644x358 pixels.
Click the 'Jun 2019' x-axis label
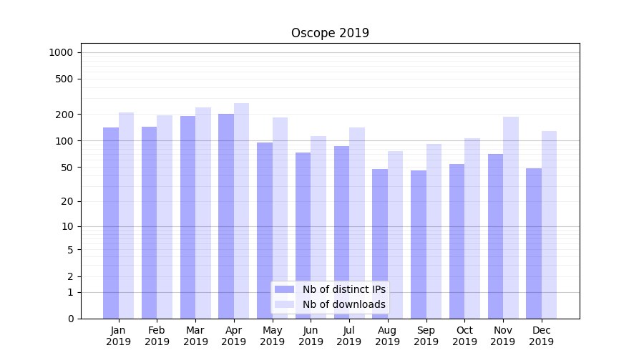pyautogui.click(x=311, y=336)
